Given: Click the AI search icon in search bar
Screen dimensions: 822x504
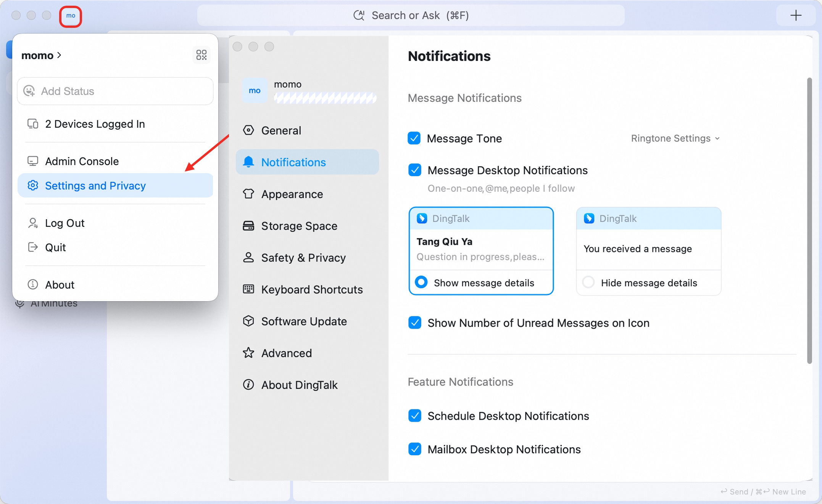Looking at the screenshot, I should click(x=359, y=15).
